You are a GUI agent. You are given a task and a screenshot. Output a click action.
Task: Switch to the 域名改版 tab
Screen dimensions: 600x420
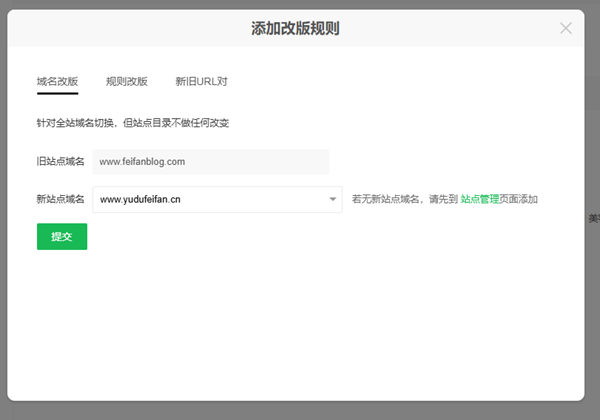tap(57, 81)
